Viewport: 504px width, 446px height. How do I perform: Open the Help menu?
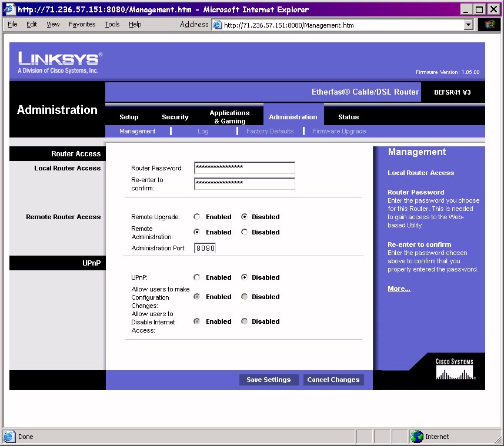coord(135,25)
